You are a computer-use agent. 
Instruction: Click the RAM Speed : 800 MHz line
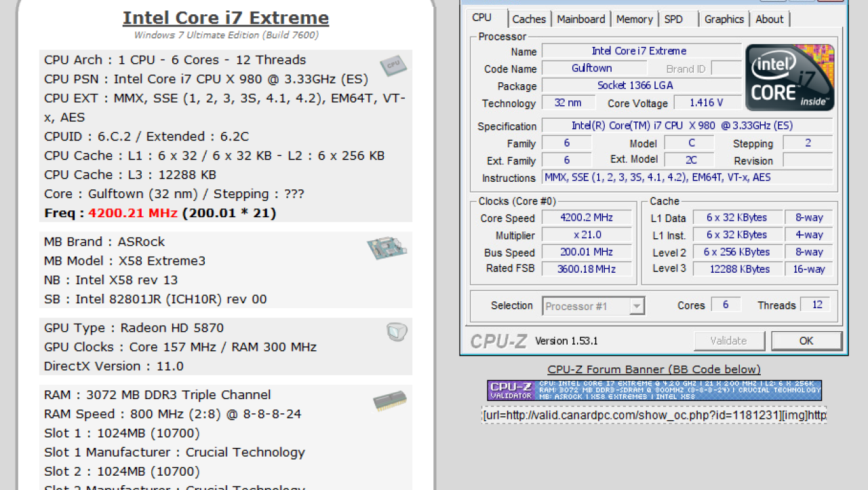(173, 414)
